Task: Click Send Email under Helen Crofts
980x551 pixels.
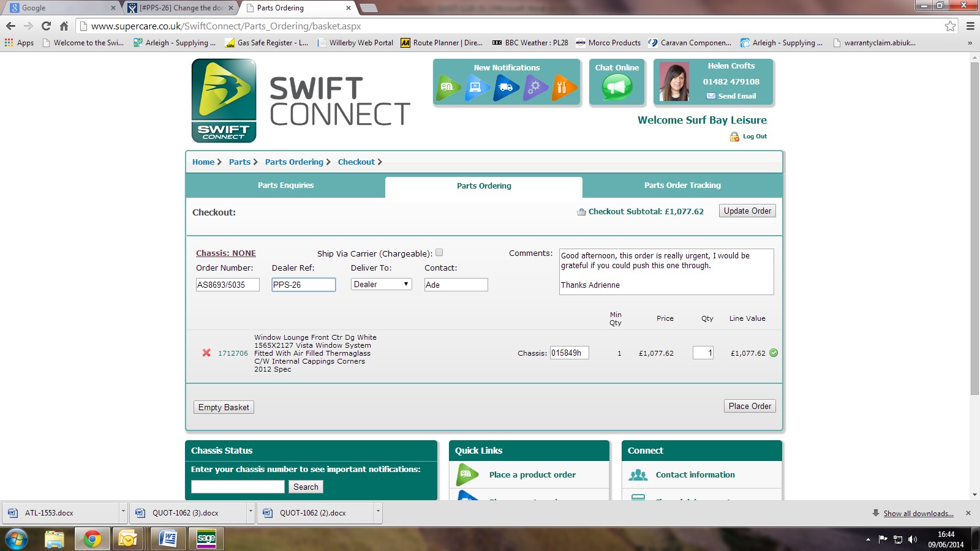Action: (x=737, y=96)
